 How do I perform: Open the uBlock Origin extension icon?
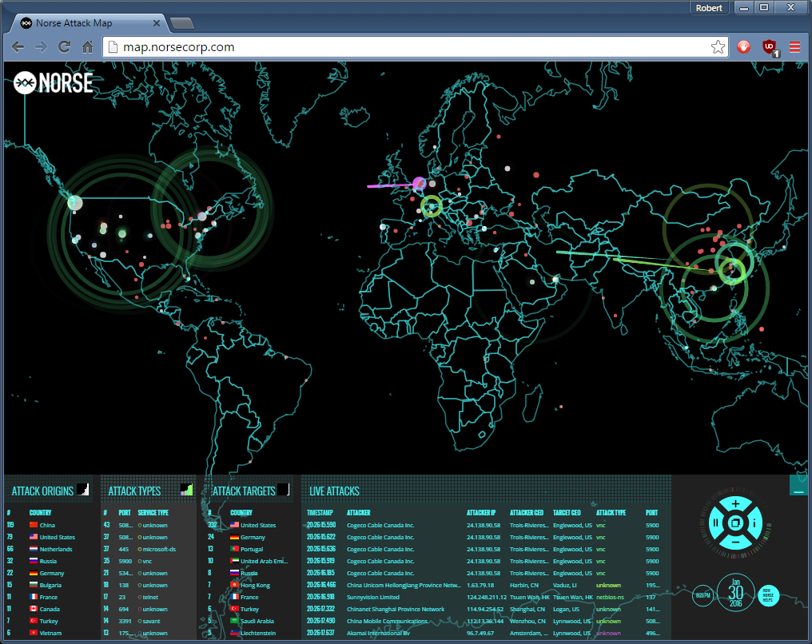[x=770, y=48]
